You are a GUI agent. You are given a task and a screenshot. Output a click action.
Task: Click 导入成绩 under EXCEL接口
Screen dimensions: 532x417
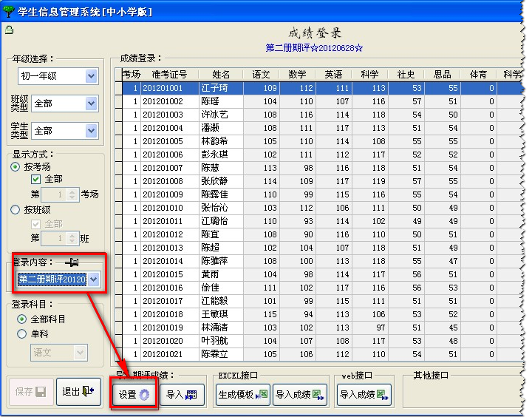point(299,395)
